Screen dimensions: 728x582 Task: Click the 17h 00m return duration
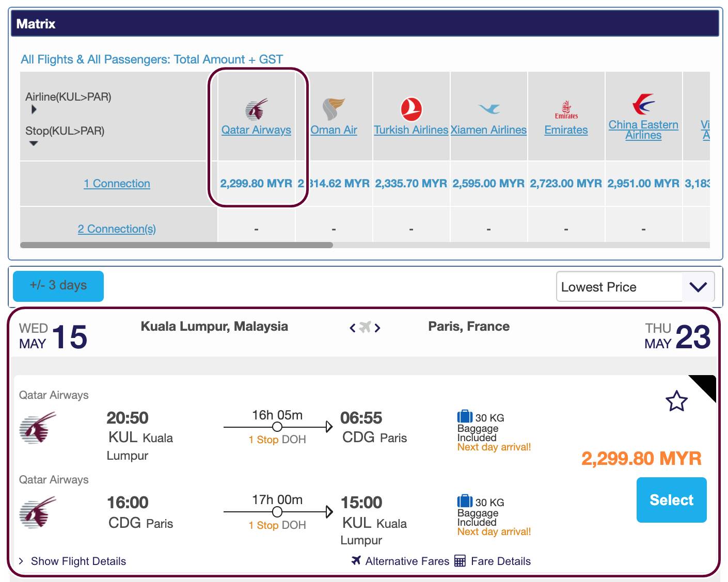(x=277, y=500)
